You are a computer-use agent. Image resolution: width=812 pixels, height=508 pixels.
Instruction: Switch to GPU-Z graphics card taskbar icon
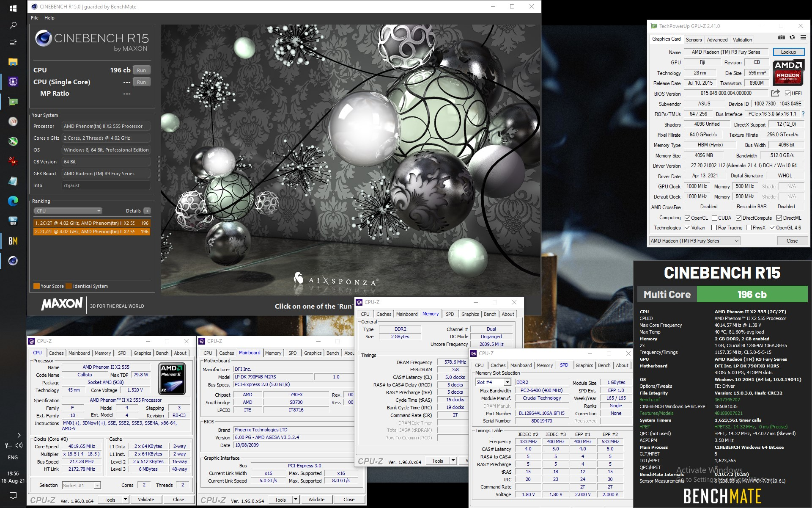pyautogui.click(x=13, y=102)
